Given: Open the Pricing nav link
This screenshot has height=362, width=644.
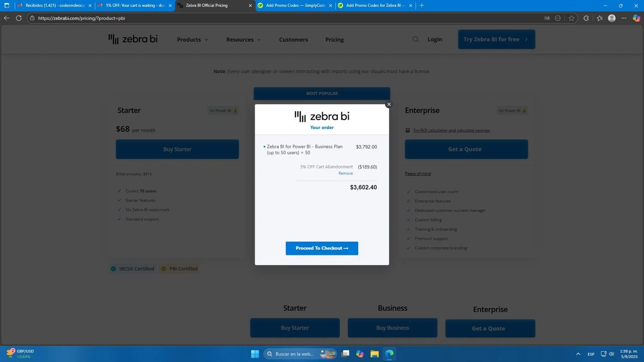Looking at the screenshot, I should pyautogui.click(x=334, y=39).
